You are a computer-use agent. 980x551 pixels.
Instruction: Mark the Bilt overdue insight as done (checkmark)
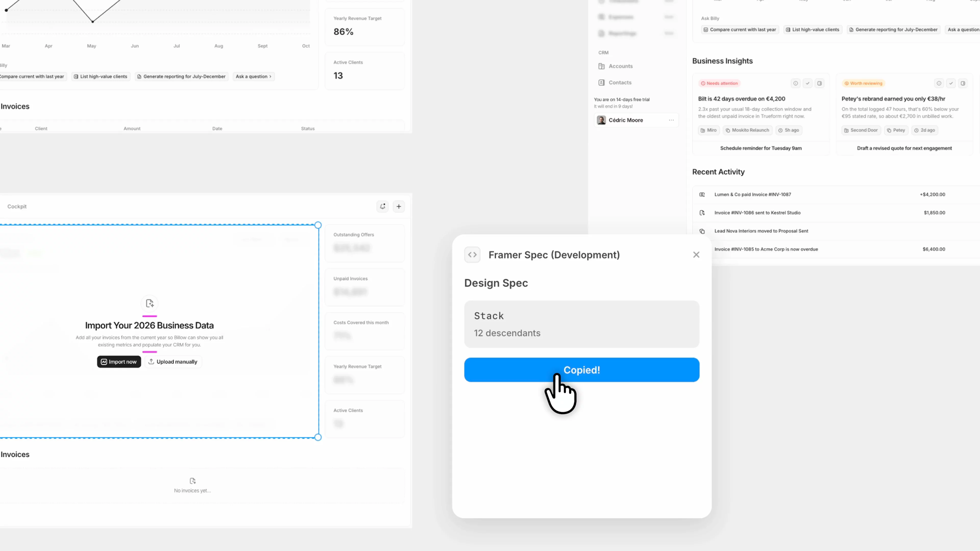[807, 83]
